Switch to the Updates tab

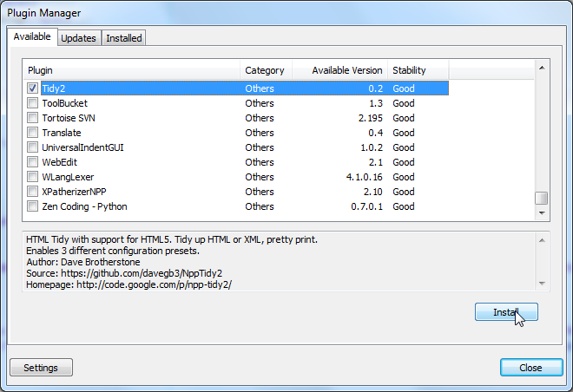(79, 38)
